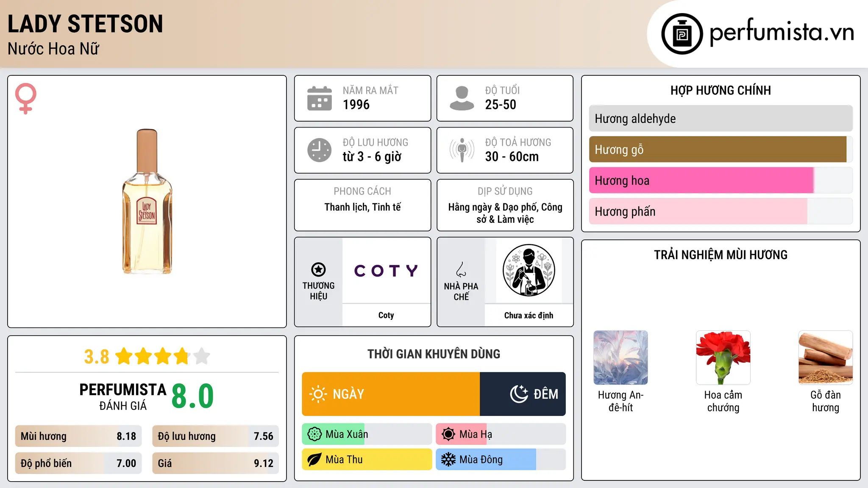Click the Mùa Xuân season bar

pyautogui.click(x=367, y=434)
